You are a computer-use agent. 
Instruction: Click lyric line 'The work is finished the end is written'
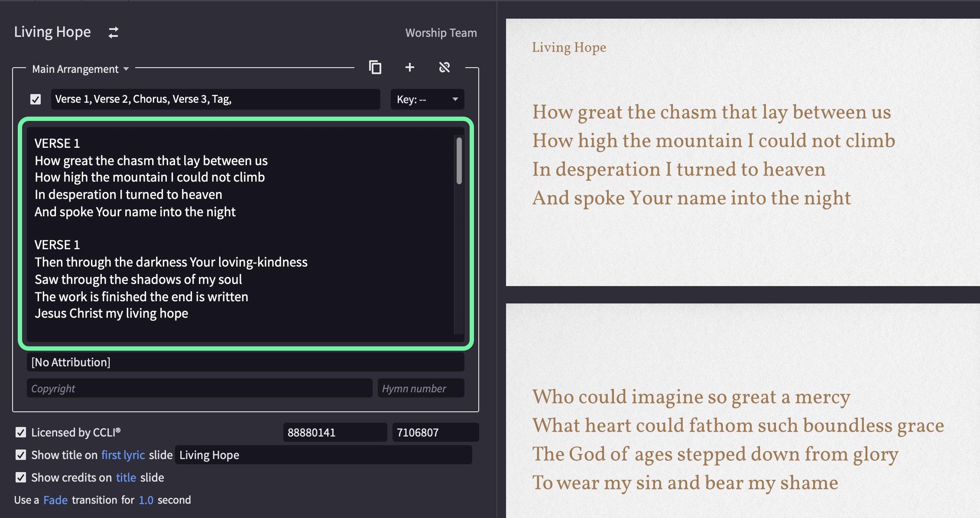pos(142,297)
